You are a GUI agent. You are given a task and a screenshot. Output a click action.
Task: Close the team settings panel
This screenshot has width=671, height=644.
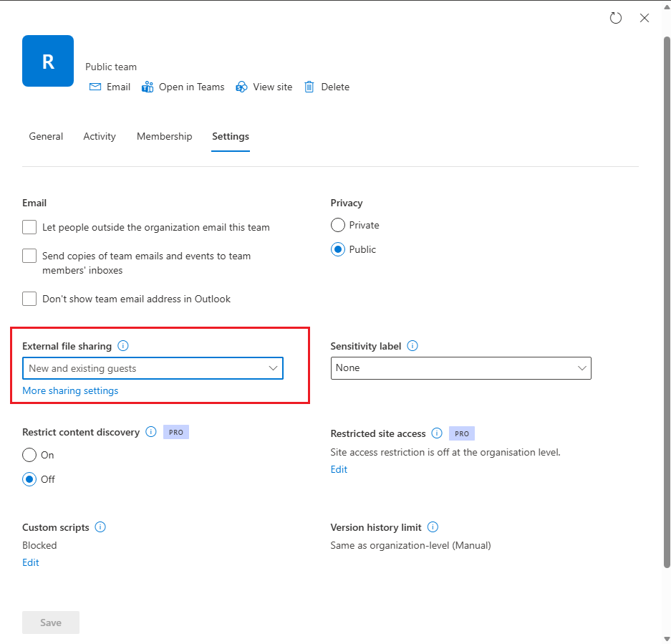click(644, 18)
